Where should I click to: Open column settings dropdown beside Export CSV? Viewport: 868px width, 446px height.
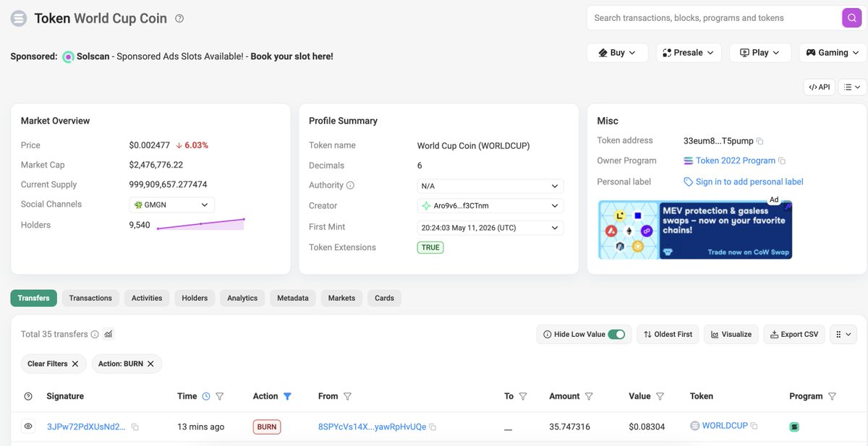point(843,334)
